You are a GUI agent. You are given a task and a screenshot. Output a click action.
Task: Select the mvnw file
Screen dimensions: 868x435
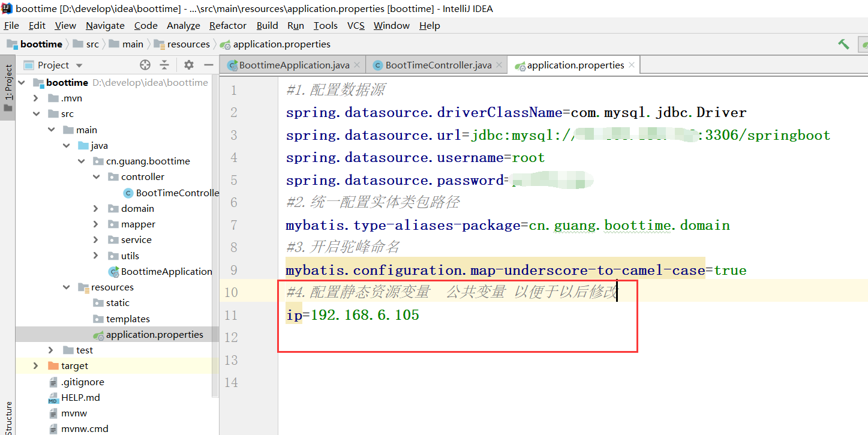67,413
